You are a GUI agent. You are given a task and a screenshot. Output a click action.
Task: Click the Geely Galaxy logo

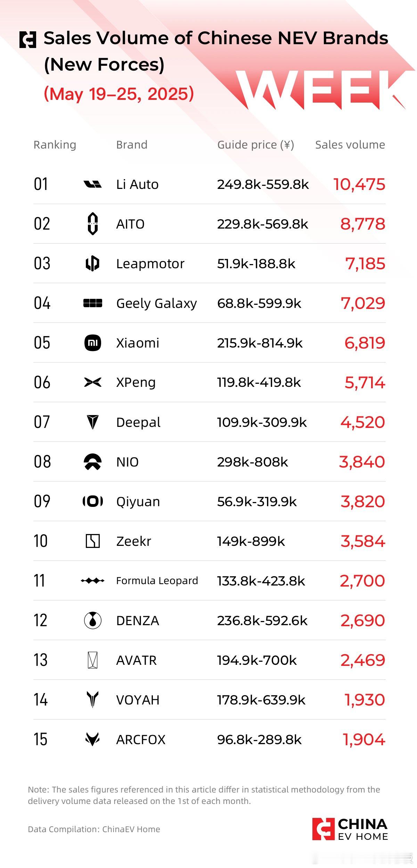[93, 303]
